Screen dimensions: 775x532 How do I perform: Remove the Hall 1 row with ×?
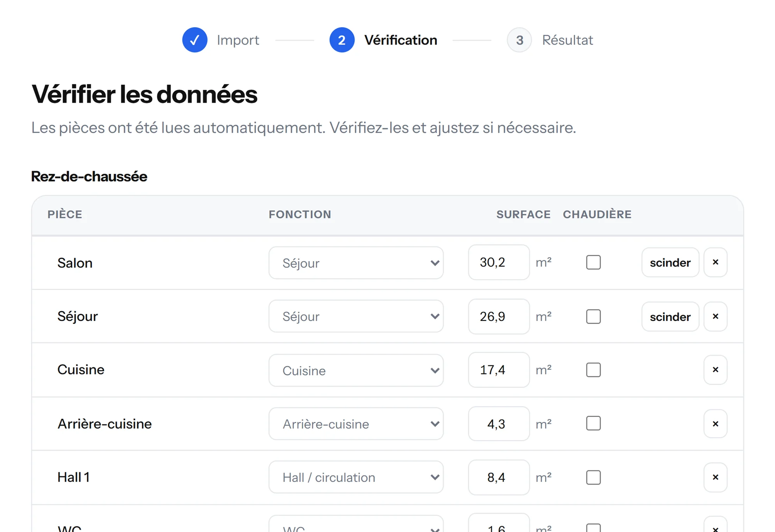tap(715, 477)
